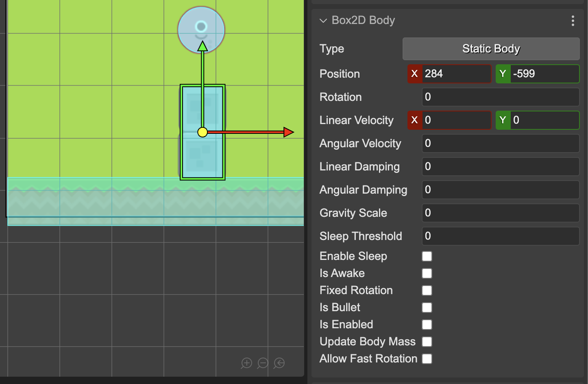
Task: Click the reset zoom back-arrow icon
Action: click(x=279, y=363)
